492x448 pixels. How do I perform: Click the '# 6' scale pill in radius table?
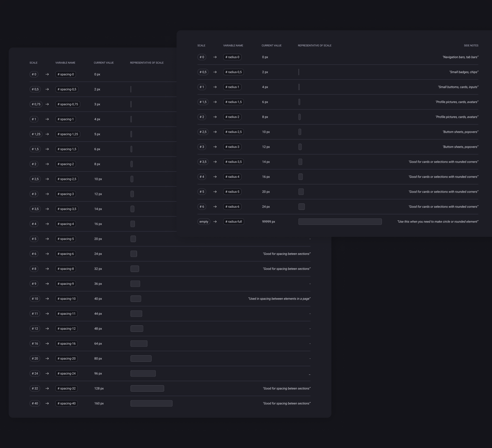[202, 207]
